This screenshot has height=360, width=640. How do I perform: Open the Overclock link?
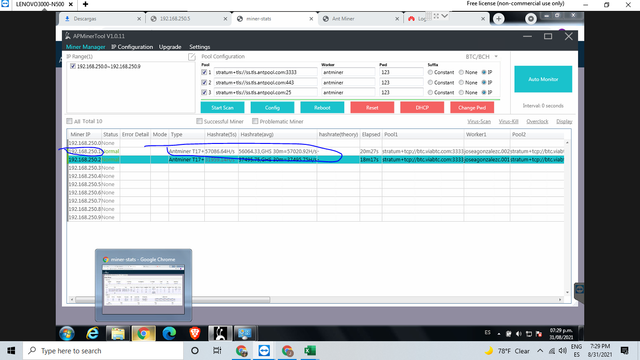pos(537,122)
